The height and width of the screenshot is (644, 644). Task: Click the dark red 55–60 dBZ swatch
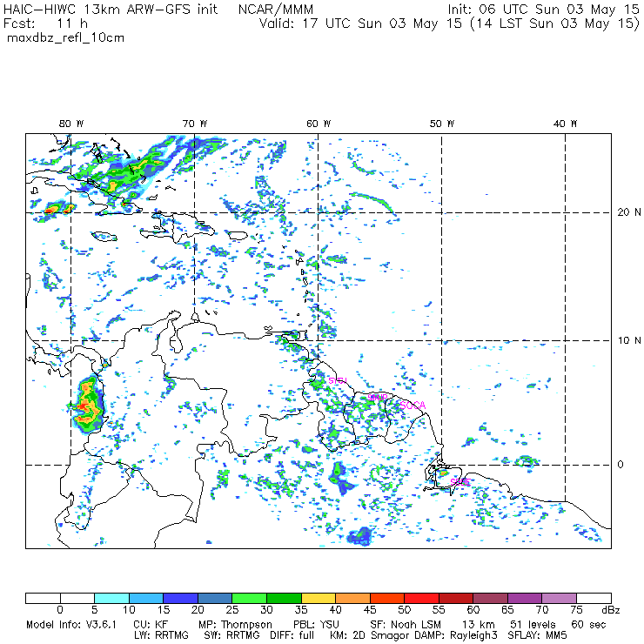tap(456, 598)
